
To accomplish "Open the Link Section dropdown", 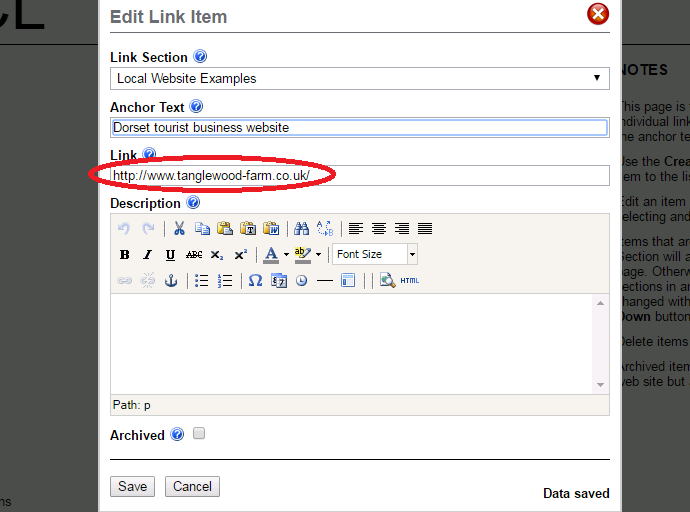I will pos(360,78).
